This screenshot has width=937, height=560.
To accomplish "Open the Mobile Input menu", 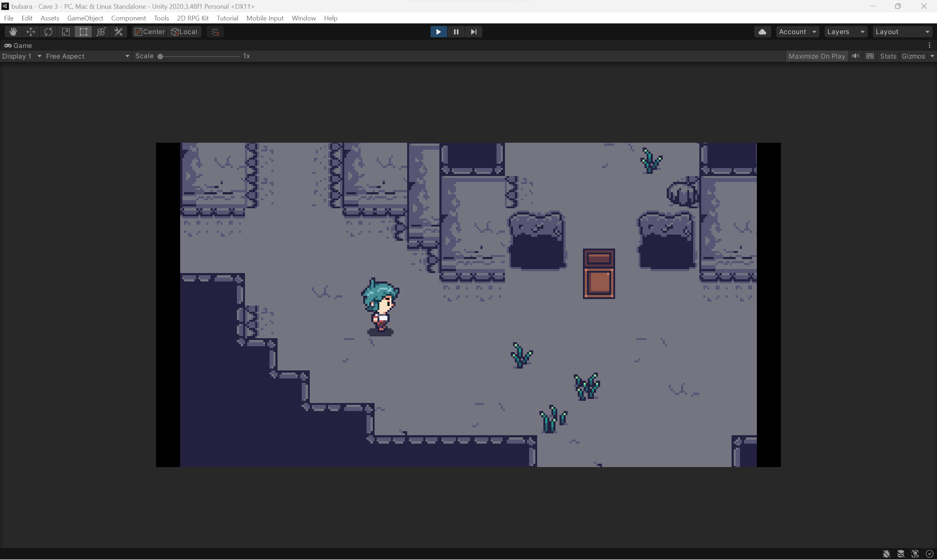I will [265, 18].
